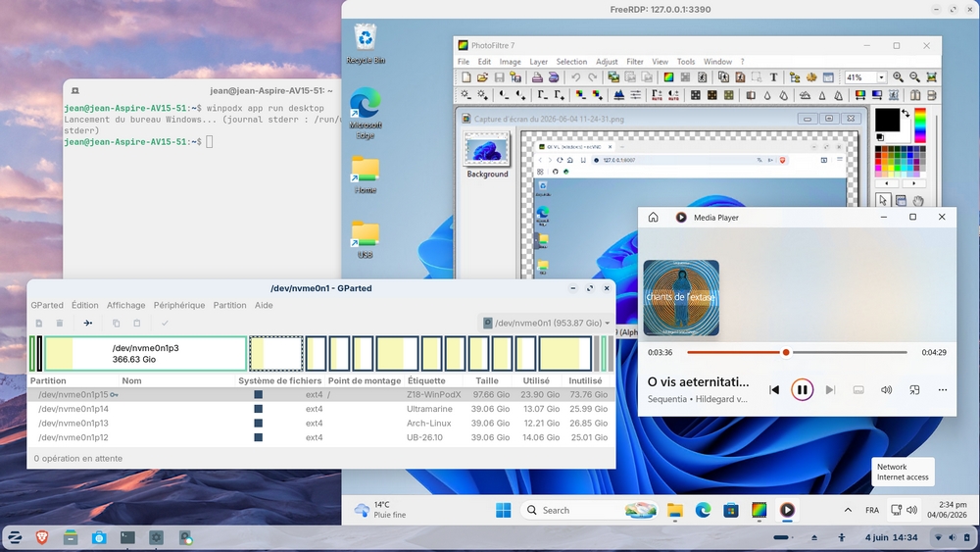Open PhotoFiltre Adjust menu
The height and width of the screenshot is (552, 980).
coord(607,62)
